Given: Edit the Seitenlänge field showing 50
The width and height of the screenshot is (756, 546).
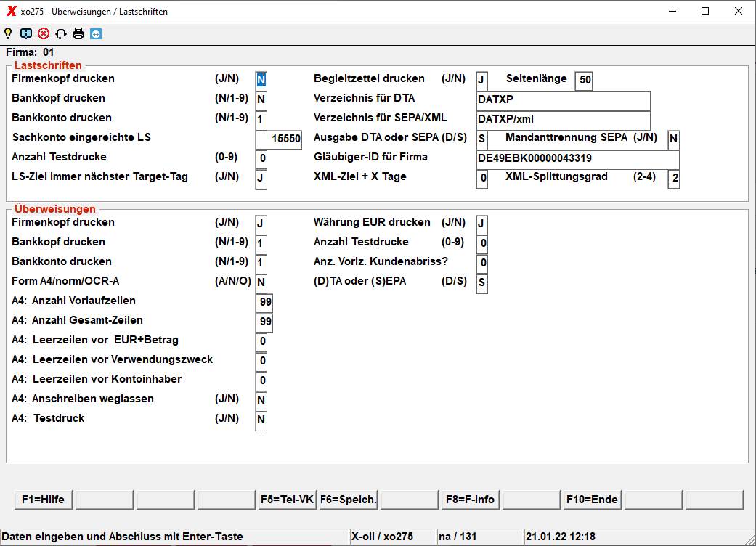Looking at the screenshot, I should [x=583, y=80].
